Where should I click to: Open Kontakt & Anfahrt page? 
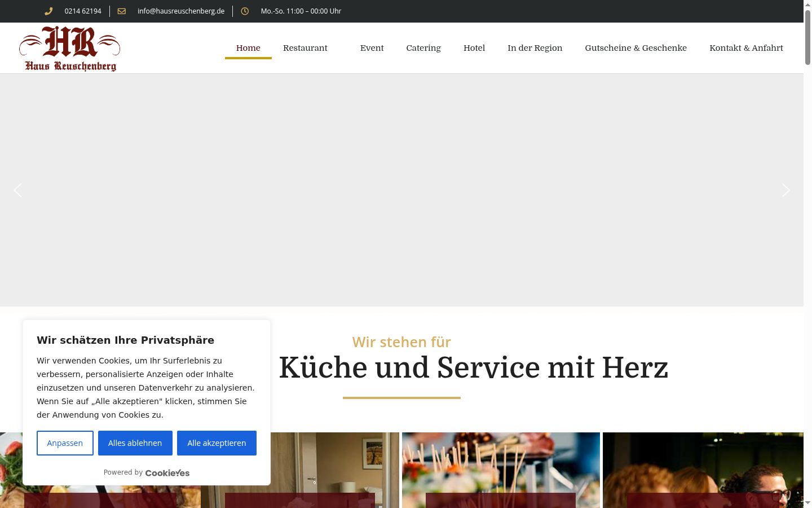746,48
